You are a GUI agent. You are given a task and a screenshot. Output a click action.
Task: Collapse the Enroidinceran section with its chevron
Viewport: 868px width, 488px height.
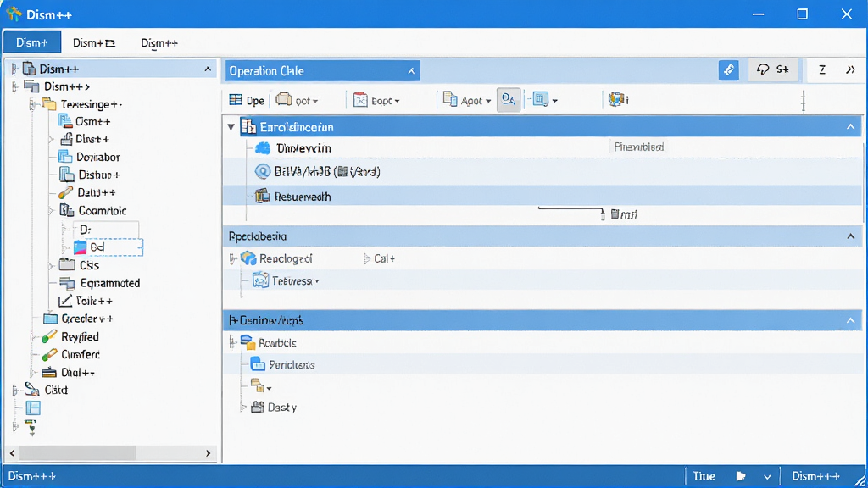tap(850, 127)
